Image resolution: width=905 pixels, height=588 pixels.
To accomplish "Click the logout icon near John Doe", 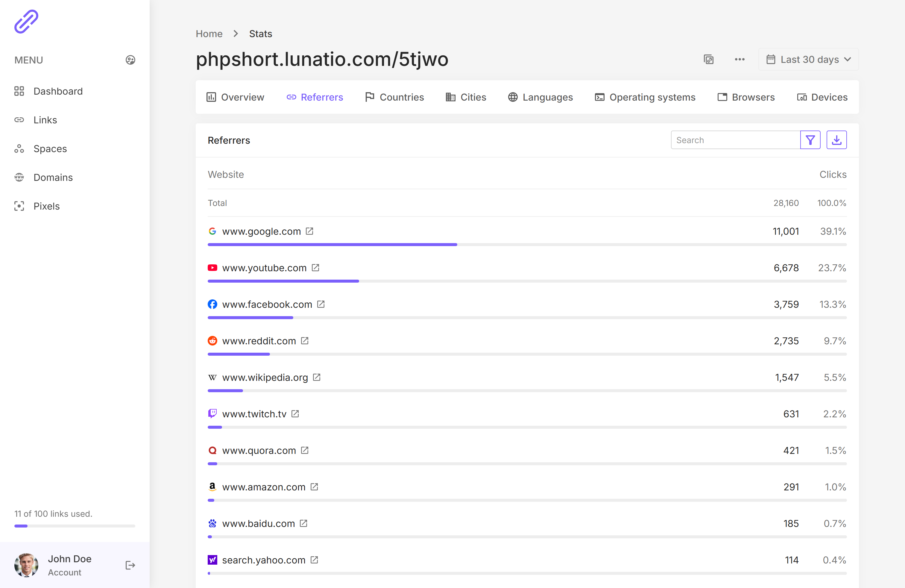I will pos(130,565).
